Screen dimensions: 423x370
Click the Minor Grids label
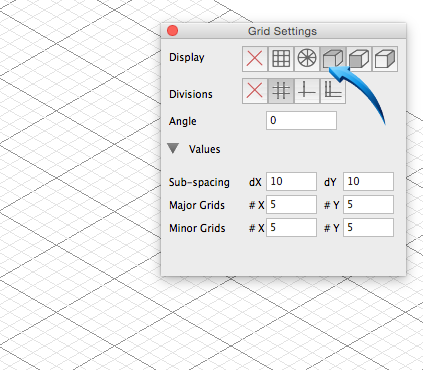197,228
